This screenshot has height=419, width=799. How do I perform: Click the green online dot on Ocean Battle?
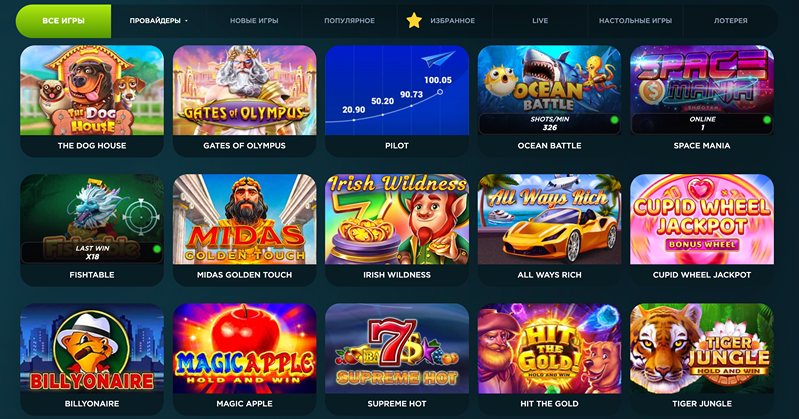tap(614, 120)
